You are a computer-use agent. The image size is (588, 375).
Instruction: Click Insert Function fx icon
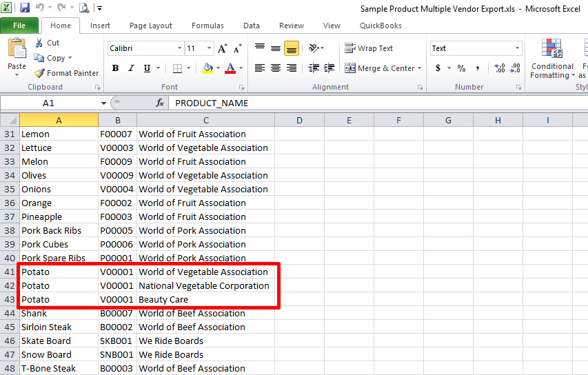(x=160, y=103)
